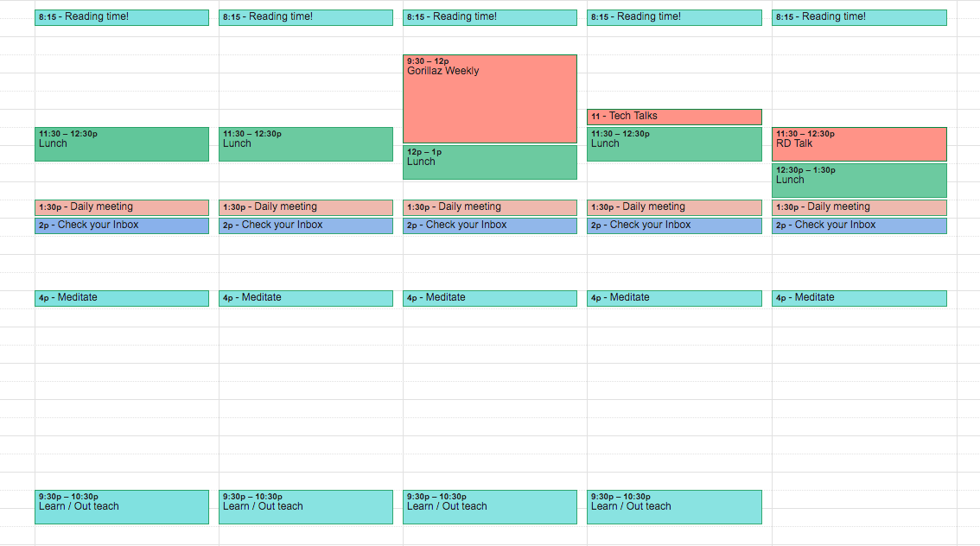The height and width of the screenshot is (546, 980).
Task: Open the last column's Daily meeting event
Action: [x=859, y=207]
